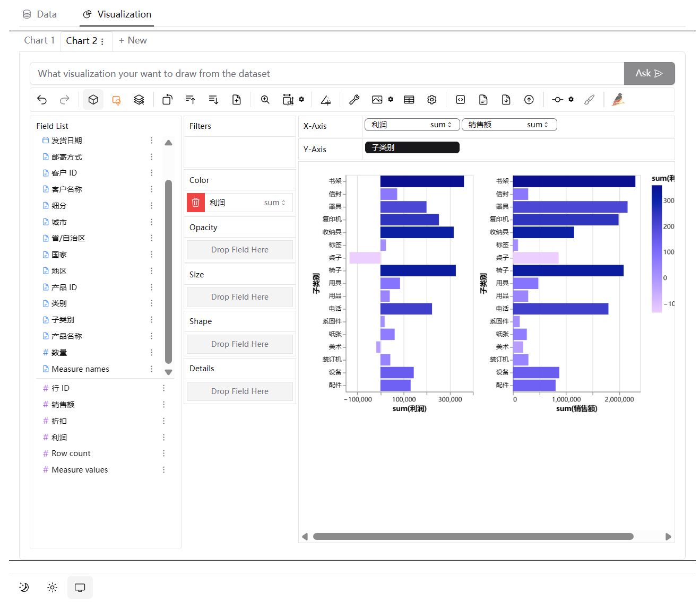The height and width of the screenshot is (603, 700).
Task: Undo the last chart change
Action: click(x=42, y=99)
